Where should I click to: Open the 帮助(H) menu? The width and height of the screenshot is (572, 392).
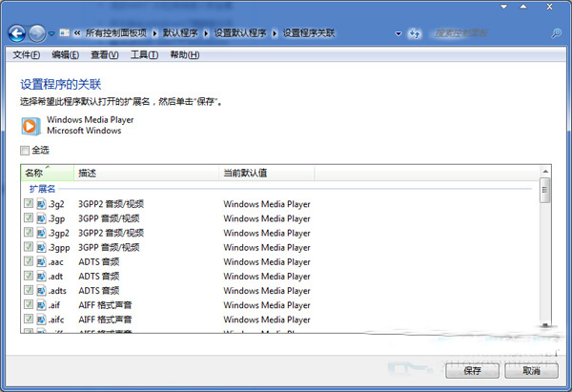point(185,55)
